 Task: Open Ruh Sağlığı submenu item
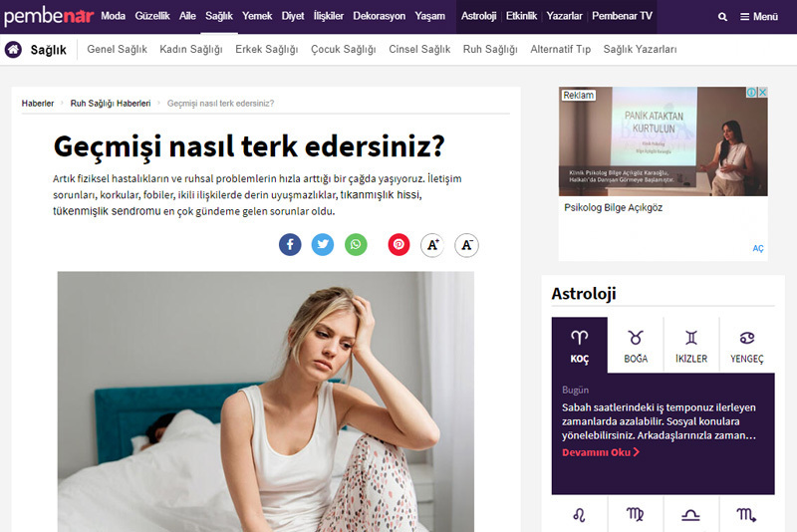[490, 49]
